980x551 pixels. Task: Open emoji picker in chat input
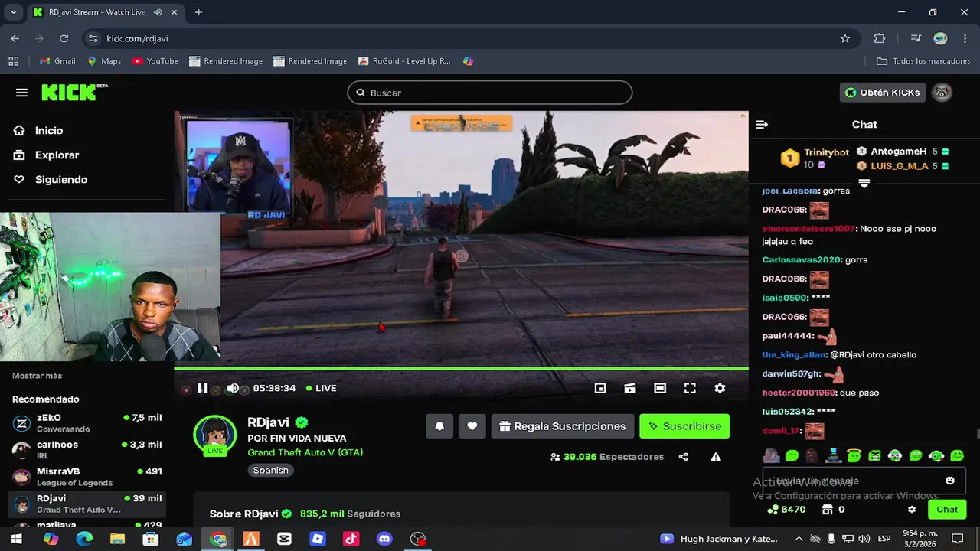[950, 481]
